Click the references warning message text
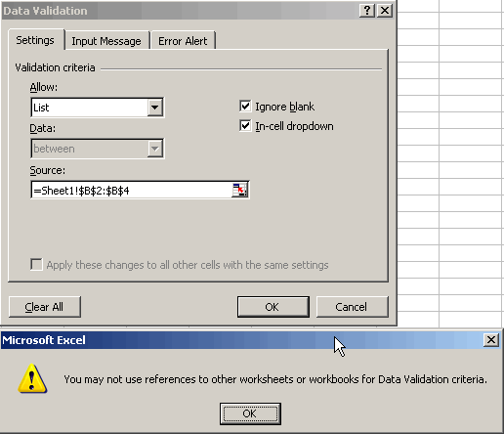 click(275, 379)
